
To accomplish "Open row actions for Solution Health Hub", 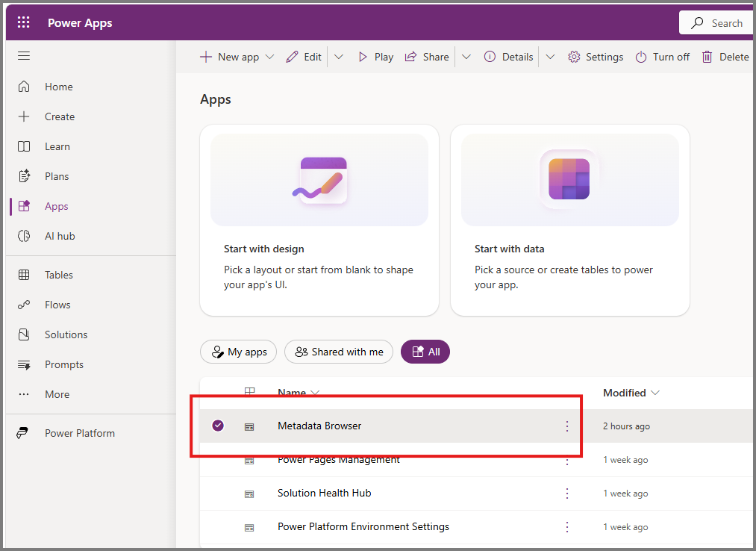I will 566,494.
